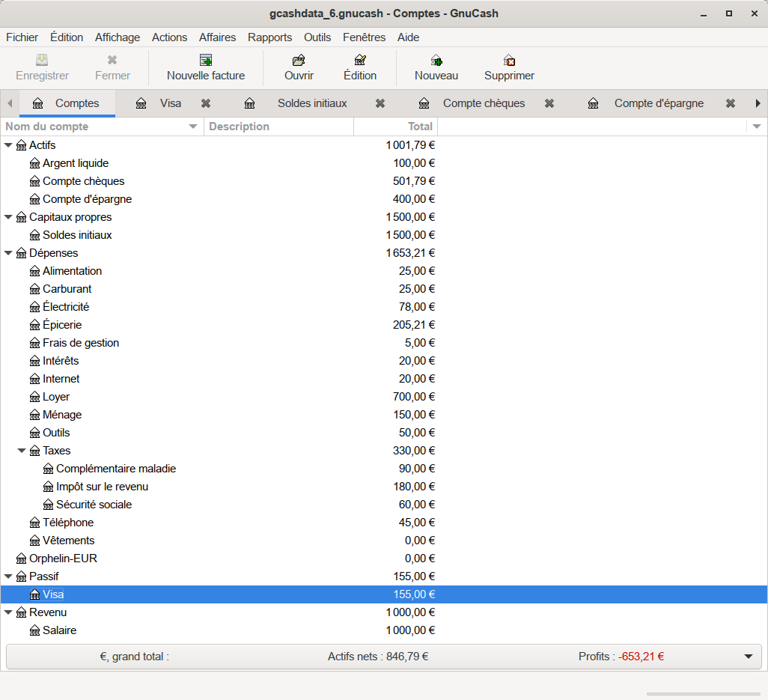Collapse the Actifs account tree
Screen dimensions: 768x700
coord(9,145)
